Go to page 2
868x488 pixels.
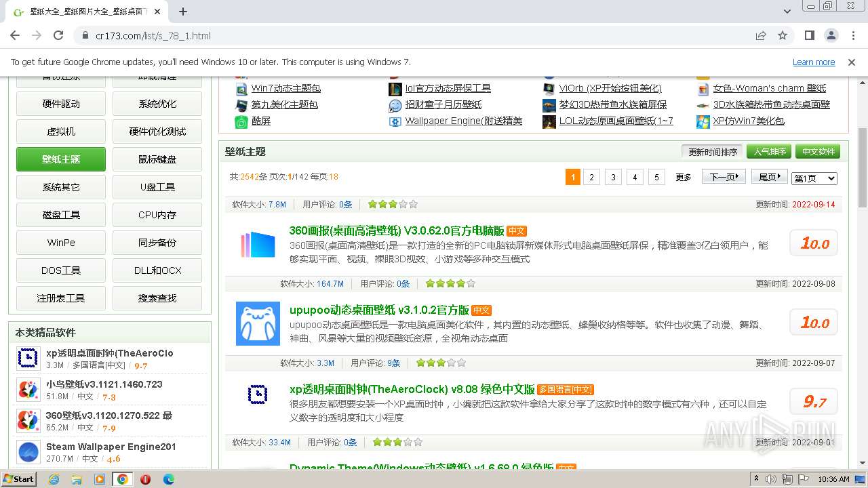tap(591, 177)
